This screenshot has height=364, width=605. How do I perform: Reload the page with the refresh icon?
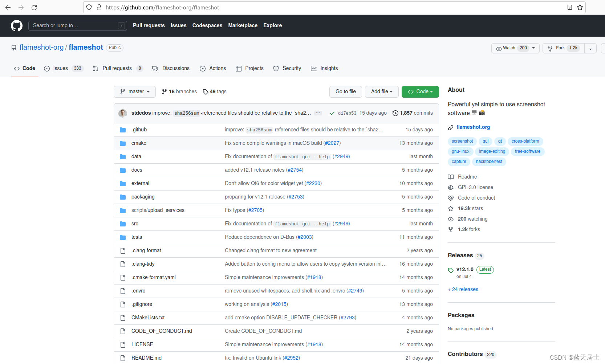[x=34, y=7]
